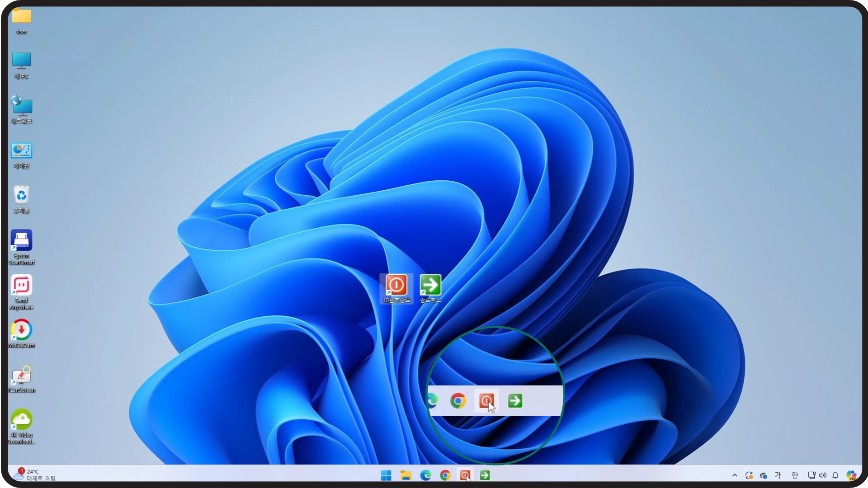Toggle the 한 Korean/English input mode
Screen dimensions: 868x488
click(795, 475)
